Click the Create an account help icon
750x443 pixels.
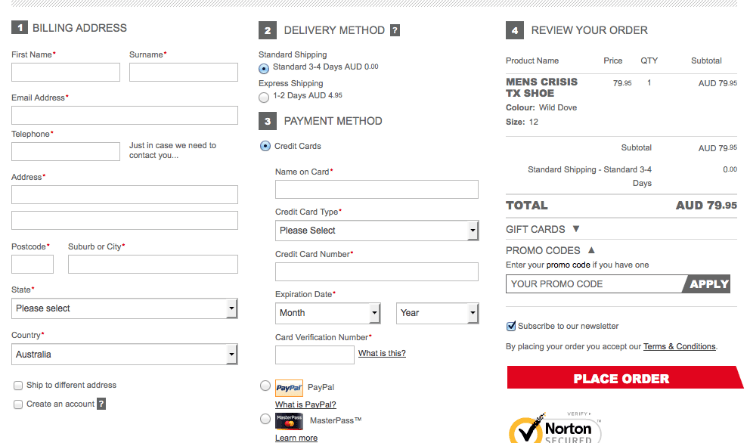click(x=101, y=404)
